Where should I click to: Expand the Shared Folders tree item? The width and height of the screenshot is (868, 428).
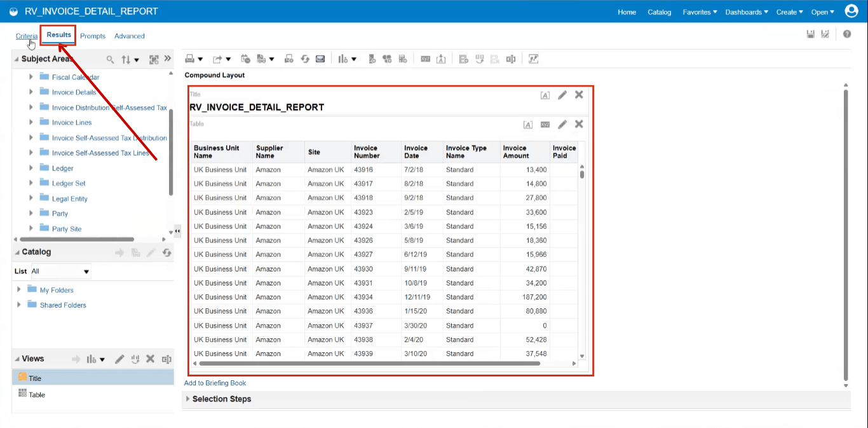click(18, 305)
